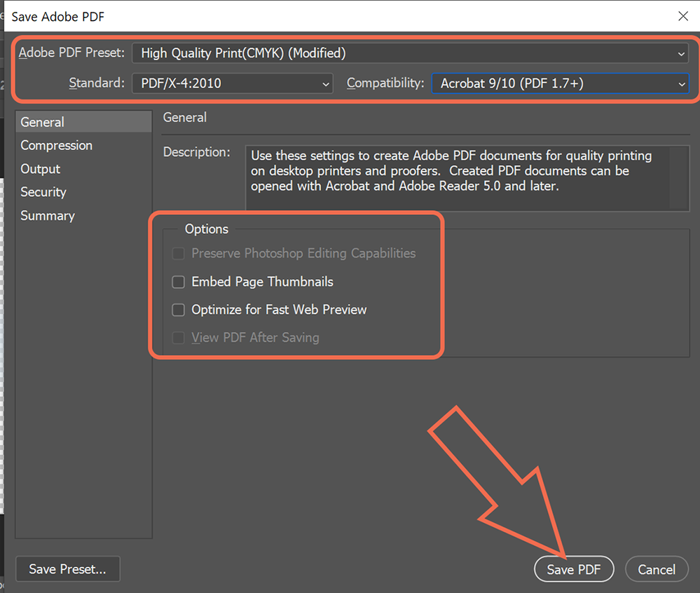Click the Description box scrollbar
Viewport: 700px width, 593px height.
coord(679,178)
